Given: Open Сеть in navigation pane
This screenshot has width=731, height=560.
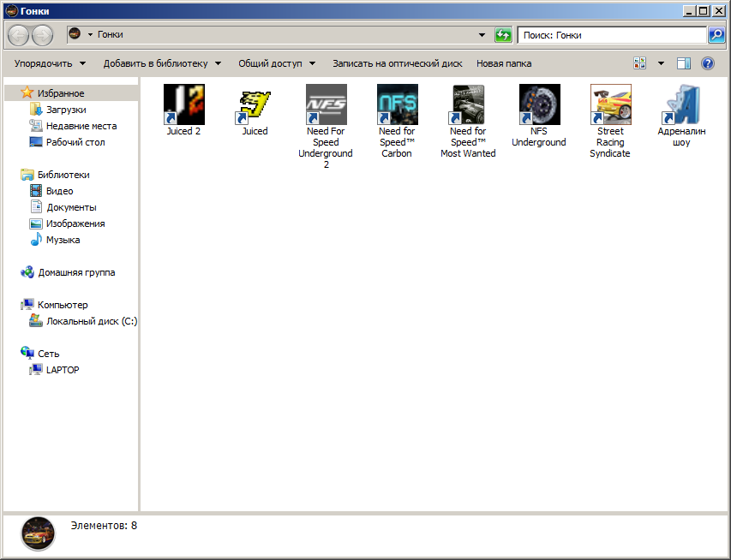Looking at the screenshot, I should click(49, 354).
